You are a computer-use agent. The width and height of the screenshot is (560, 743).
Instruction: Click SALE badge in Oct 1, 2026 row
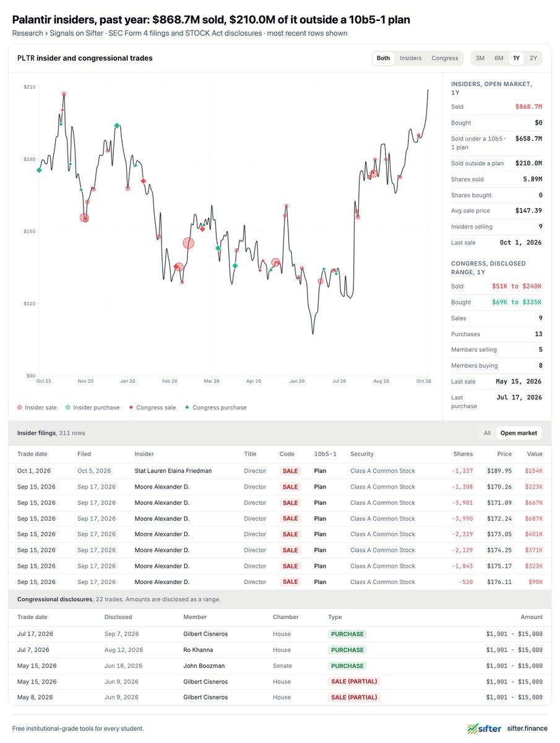coord(290,471)
